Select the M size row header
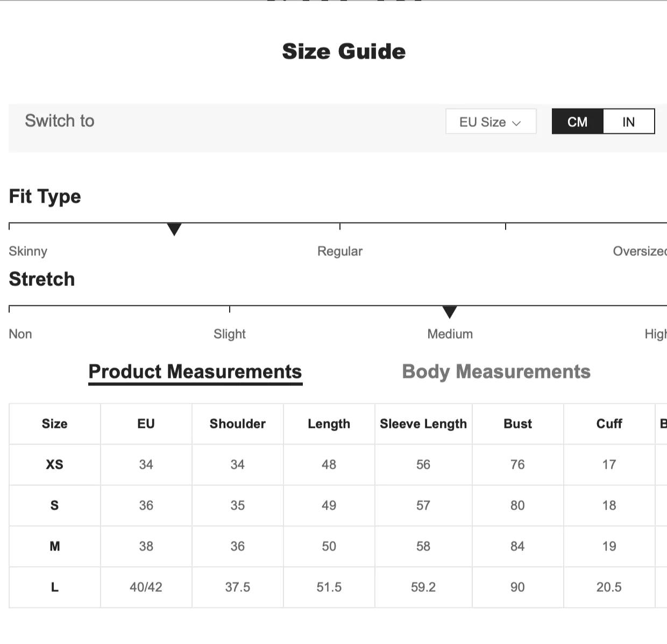The height and width of the screenshot is (644, 667). [x=54, y=546]
